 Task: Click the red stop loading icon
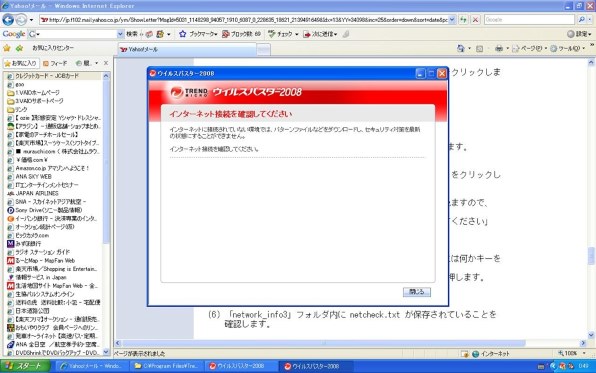pos(475,20)
